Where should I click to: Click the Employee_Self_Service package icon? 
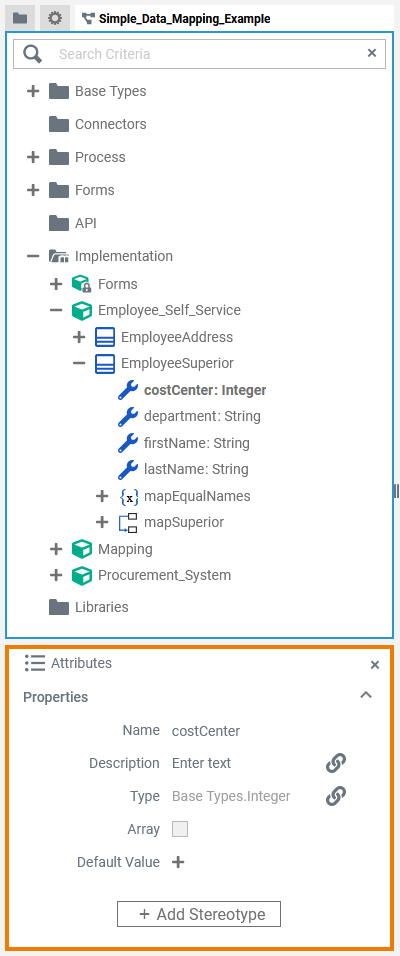pyautogui.click(x=82, y=310)
